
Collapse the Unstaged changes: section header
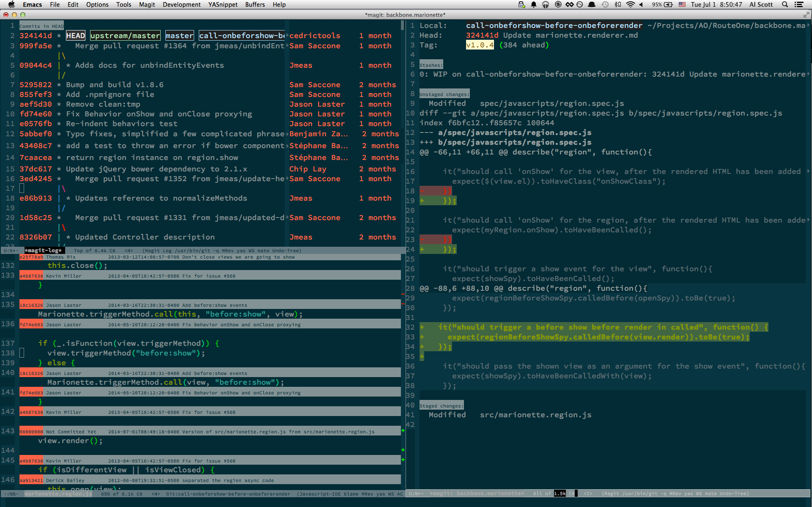(444, 94)
